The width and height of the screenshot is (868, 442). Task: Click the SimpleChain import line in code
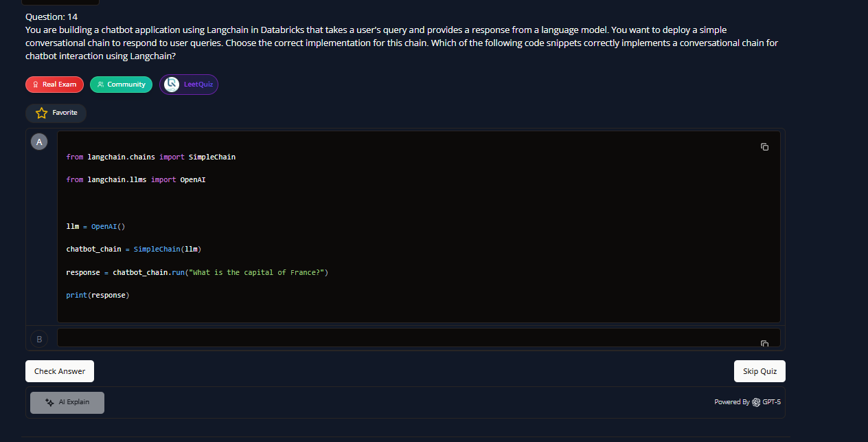[x=150, y=157]
